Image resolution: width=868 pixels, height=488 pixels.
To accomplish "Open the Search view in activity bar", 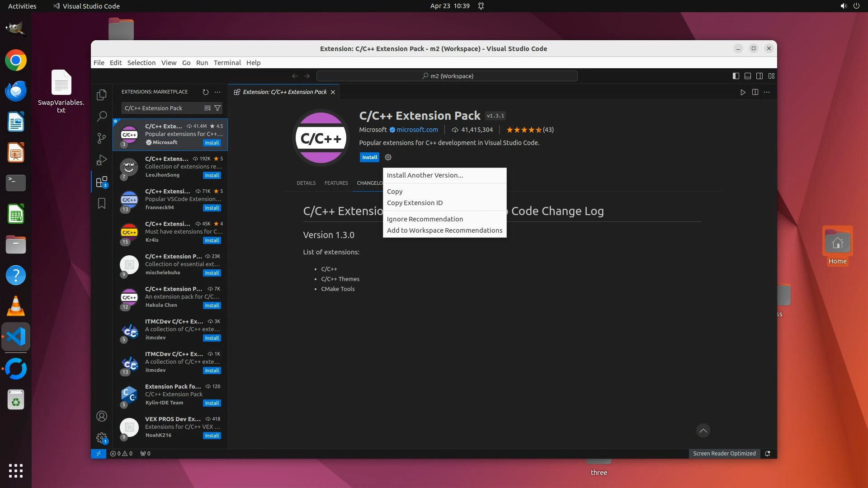I will click(102, 116).
